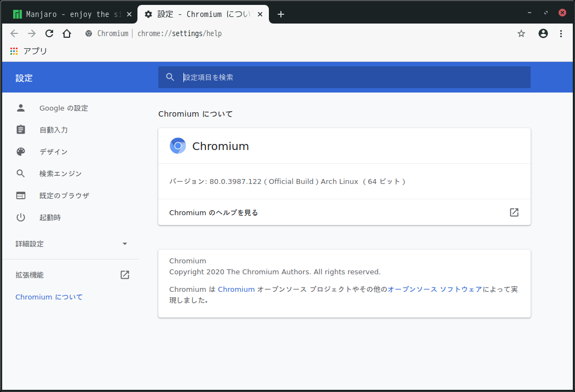This screenshot has width=575, height=392.
Task: Open Google の設定 in sidebar
Action: coord(64,108)
